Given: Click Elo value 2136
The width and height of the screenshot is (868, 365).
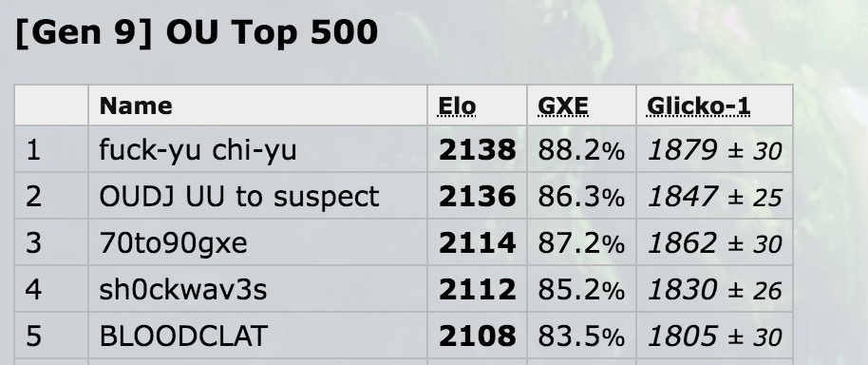Looking at the screenshot, I should pyautogui.click(x=477, y=197).
